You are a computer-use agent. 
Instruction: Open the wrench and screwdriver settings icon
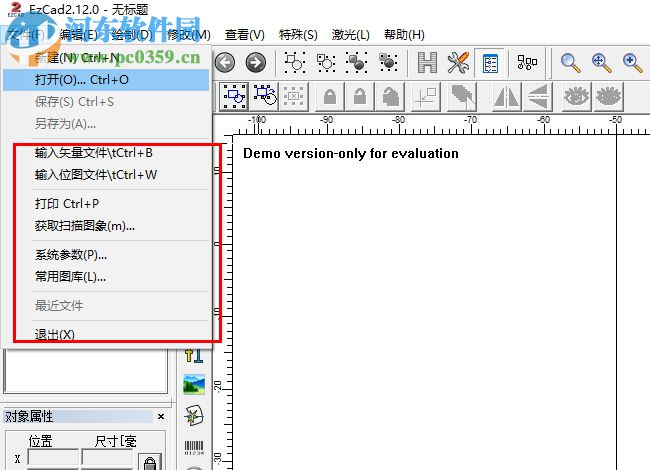point(458,63)
